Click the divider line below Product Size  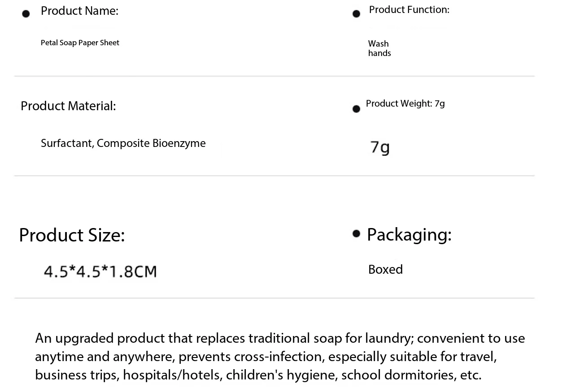click(x=274, y=298)
